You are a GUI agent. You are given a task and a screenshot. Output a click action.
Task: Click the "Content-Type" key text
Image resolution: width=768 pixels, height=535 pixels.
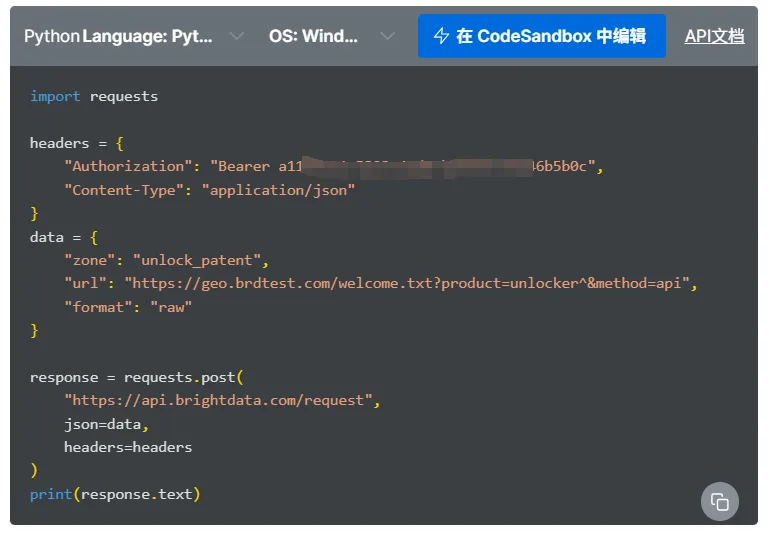tap(124, 190)
